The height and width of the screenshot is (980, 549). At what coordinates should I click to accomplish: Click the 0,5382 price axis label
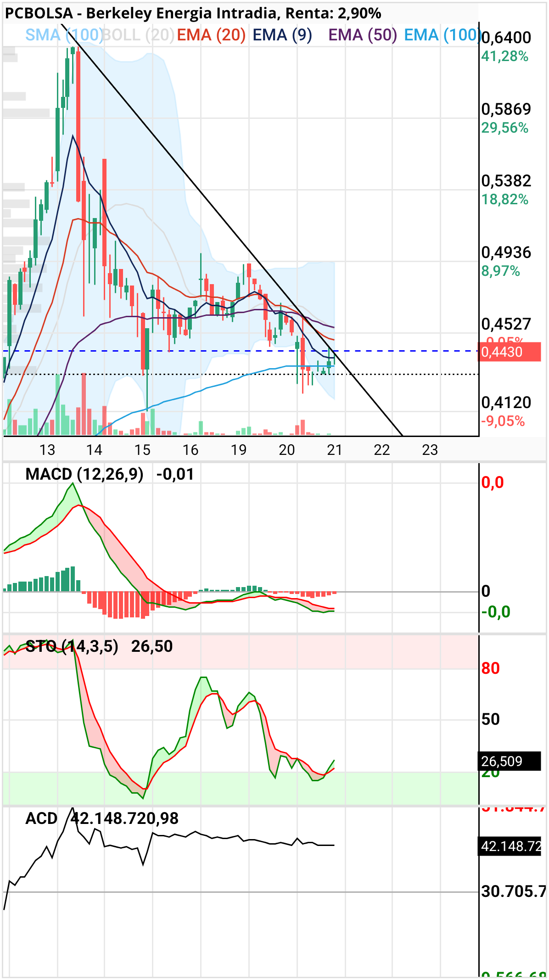click(x=506, y=181)
